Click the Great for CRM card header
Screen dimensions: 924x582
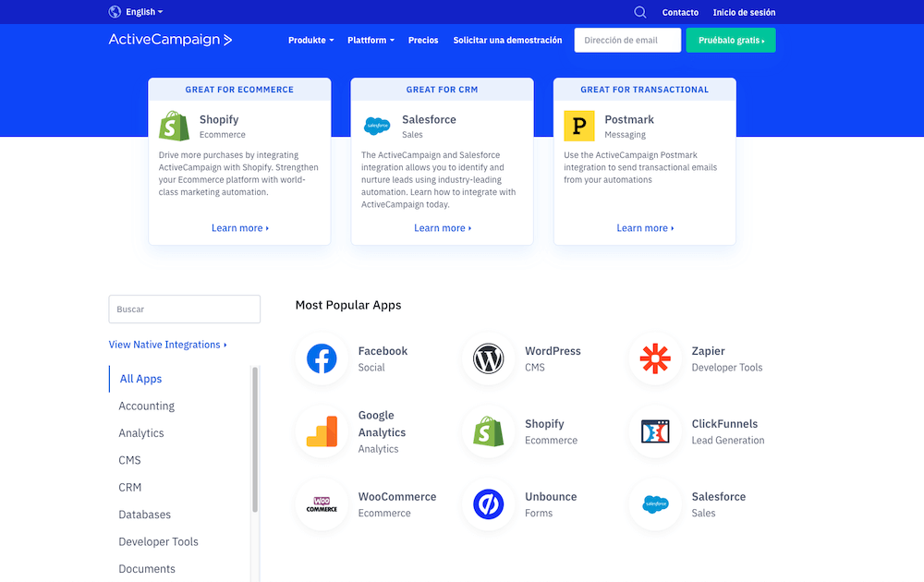click(x=442, y=90)
